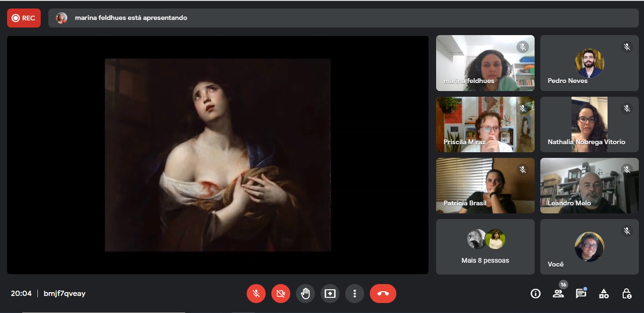
Task: Select Leandro Melo video tile
Action: coord(590,185)
